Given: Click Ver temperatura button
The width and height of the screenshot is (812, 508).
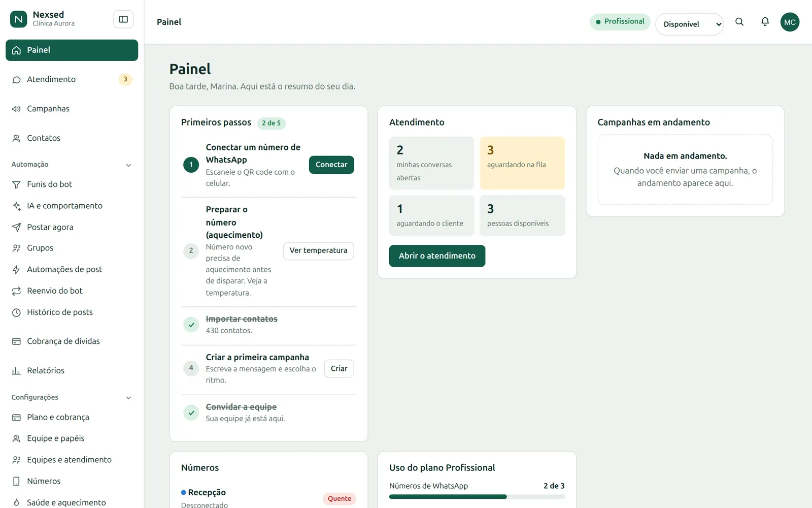Looking at the screenshot, I should coord(318,250).
